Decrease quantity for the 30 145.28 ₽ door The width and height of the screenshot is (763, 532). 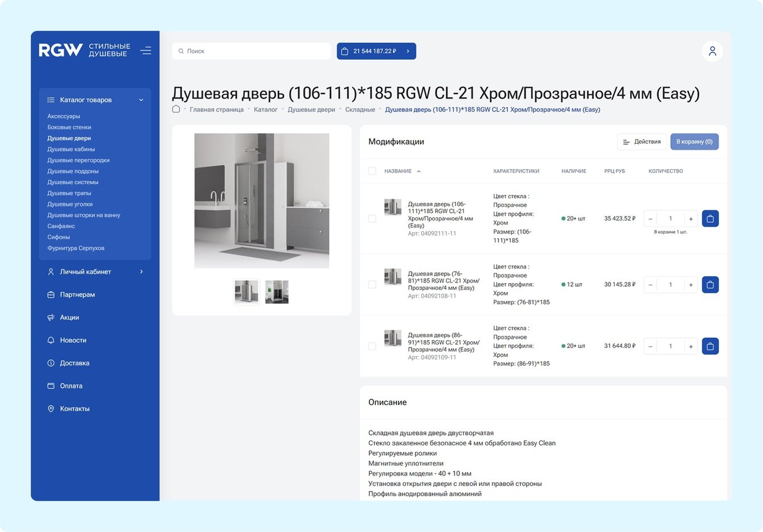(x=650, y=285)
